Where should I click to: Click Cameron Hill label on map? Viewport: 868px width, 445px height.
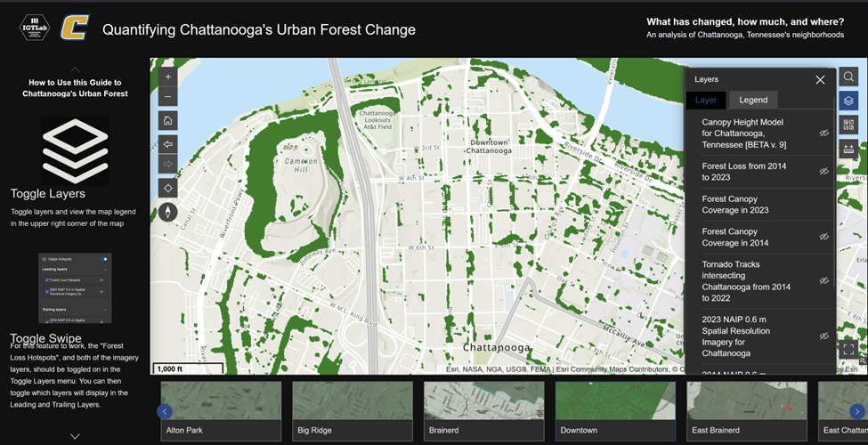click(301, 165)
